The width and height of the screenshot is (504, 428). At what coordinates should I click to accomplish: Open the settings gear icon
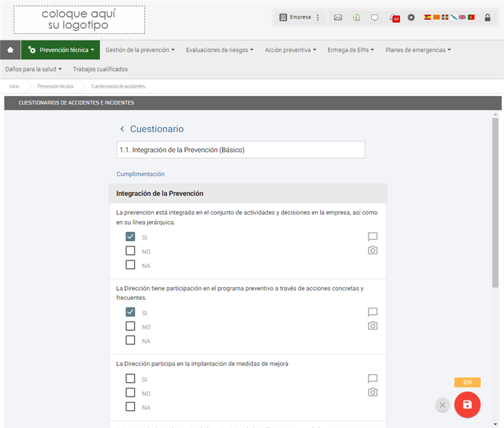[x=411, y=17]
